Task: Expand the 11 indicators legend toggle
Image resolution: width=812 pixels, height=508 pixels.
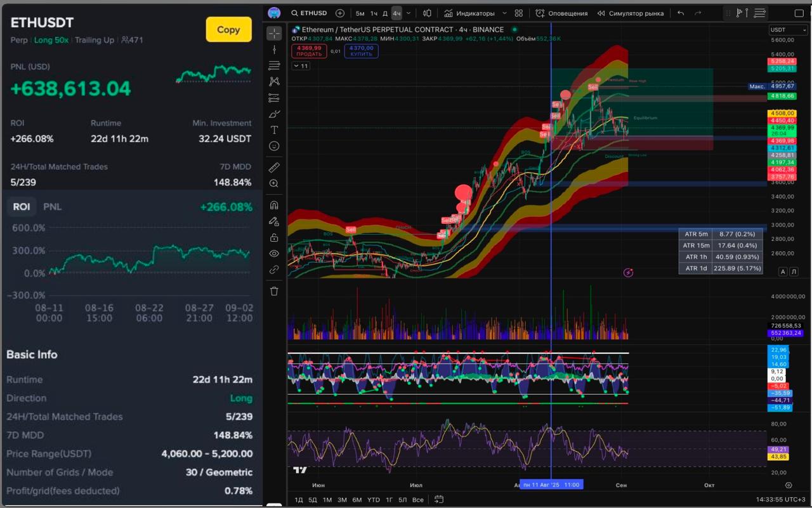Action: [301, 66]
